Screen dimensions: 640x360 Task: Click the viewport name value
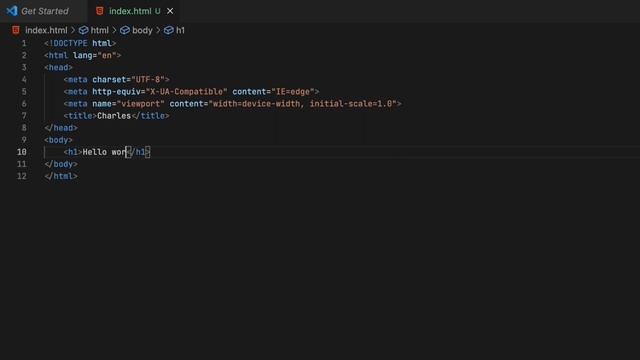pyautogui.click(x=140, y=104)
